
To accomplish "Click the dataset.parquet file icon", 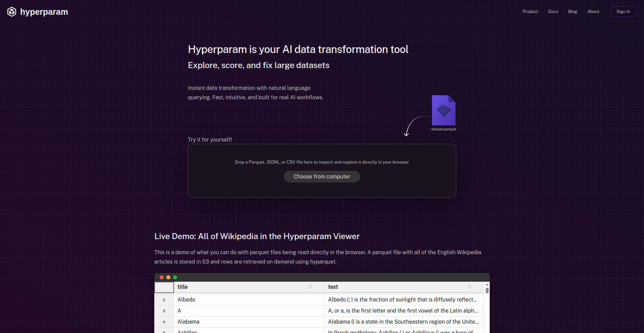I will [x=443, y=110].
